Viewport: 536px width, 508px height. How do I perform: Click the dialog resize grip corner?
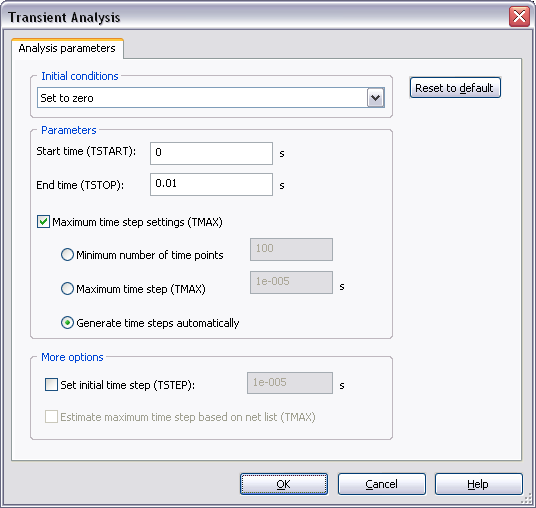coord(527,499)
